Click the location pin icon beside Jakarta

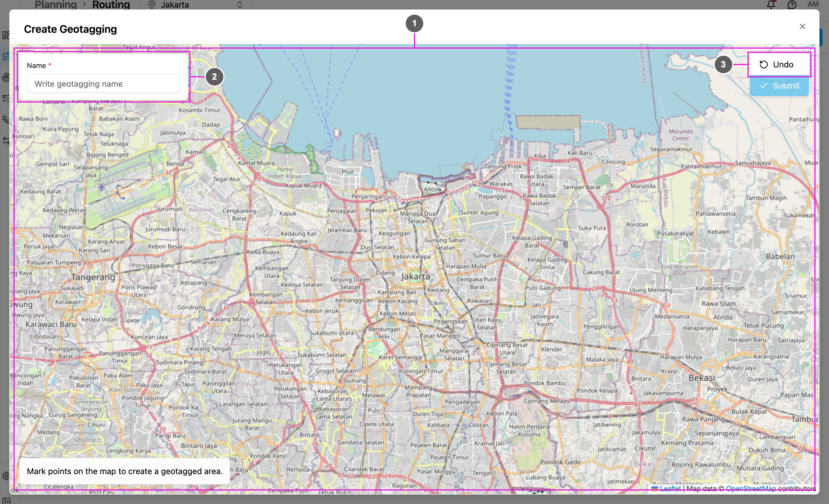click(x=152, y=5)
